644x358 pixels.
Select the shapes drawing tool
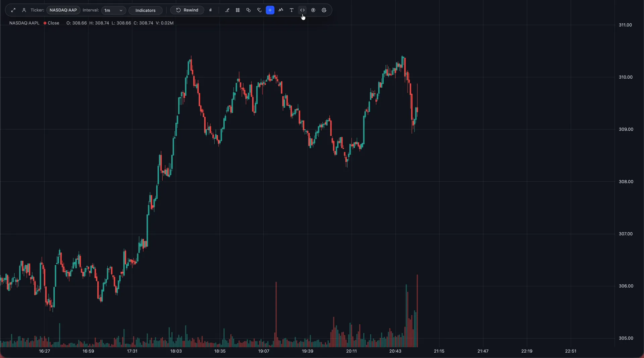pos(249,10)
